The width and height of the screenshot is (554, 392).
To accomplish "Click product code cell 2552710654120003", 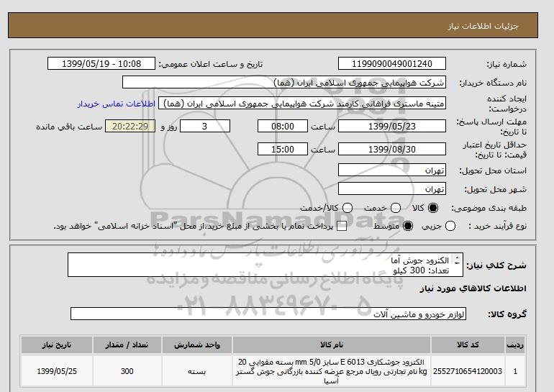I will tap(468, 371).
